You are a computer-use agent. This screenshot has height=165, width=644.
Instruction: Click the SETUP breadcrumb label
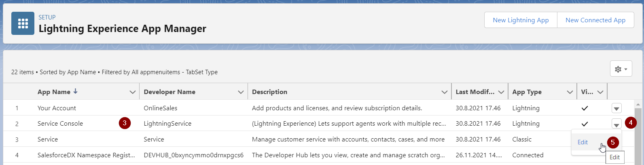point(47,17)
